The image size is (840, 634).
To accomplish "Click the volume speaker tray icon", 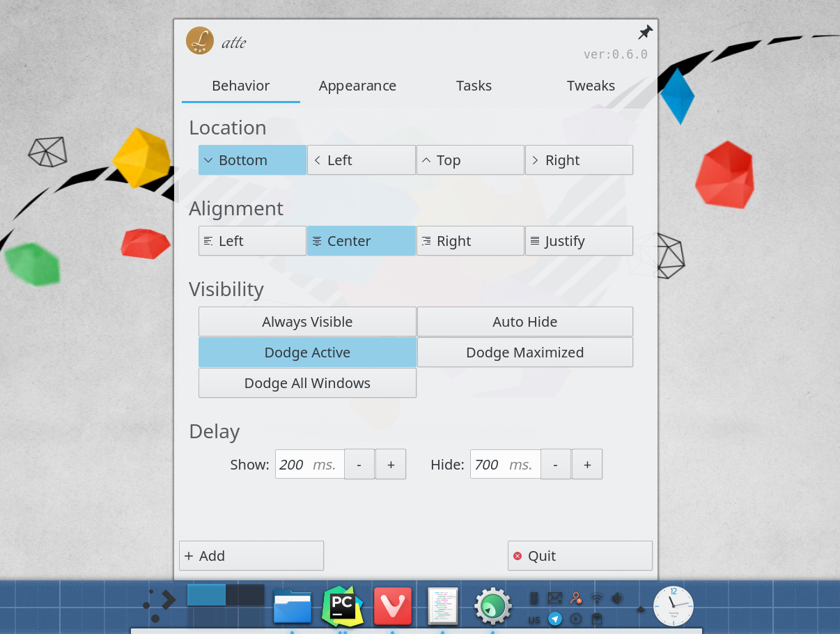I will tap(617, 598).
